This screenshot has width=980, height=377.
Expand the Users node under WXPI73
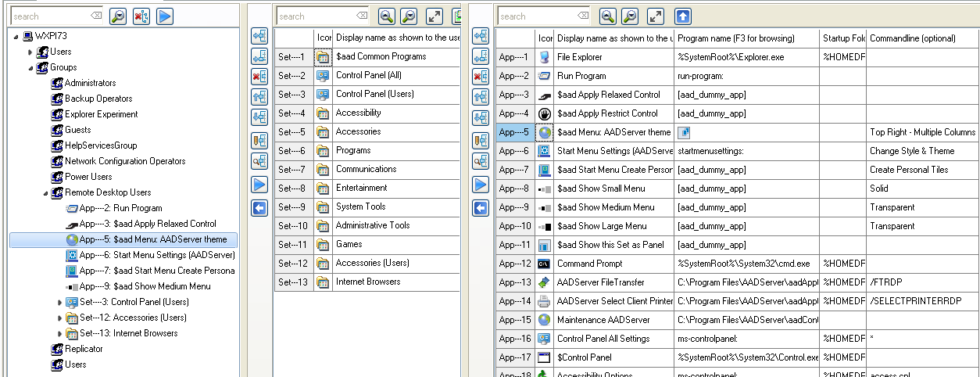coord(30,52)
